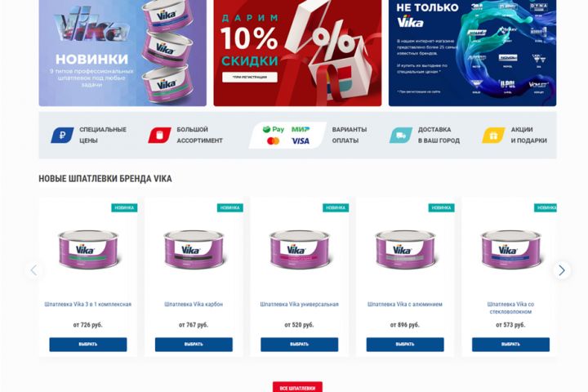Click the Apple Pay logo

click(274, 129)
